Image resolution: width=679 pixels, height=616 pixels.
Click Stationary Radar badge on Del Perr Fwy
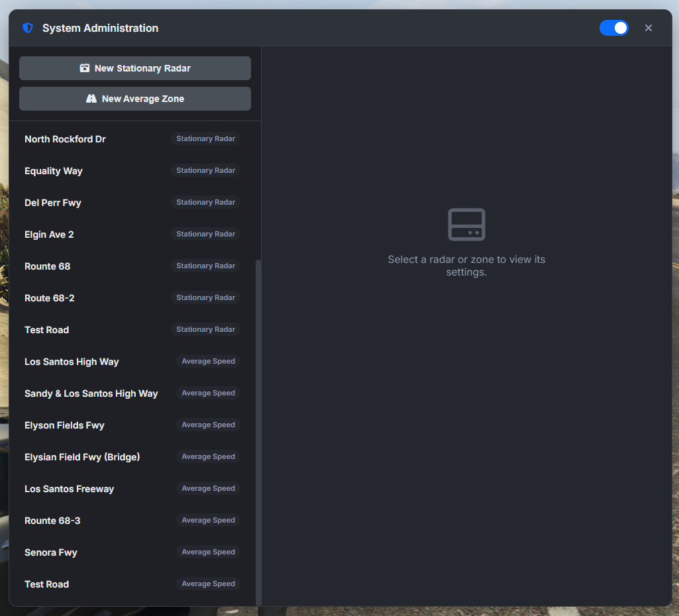click(x=206, y=202)
